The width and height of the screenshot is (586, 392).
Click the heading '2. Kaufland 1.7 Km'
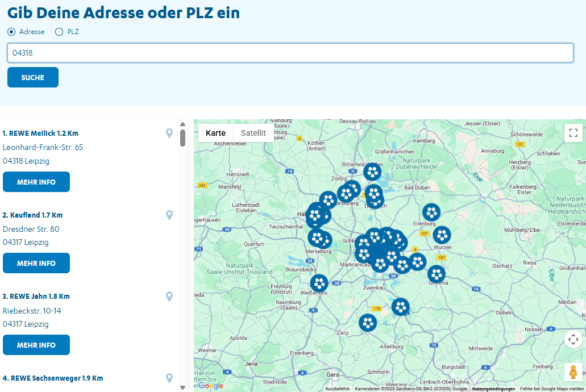(32, 215)
